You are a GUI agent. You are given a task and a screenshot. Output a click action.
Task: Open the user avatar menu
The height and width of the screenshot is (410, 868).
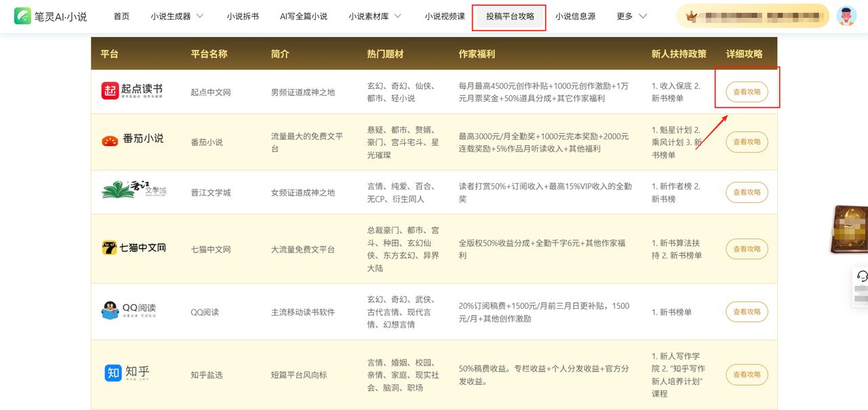click(x=846, y=16)
